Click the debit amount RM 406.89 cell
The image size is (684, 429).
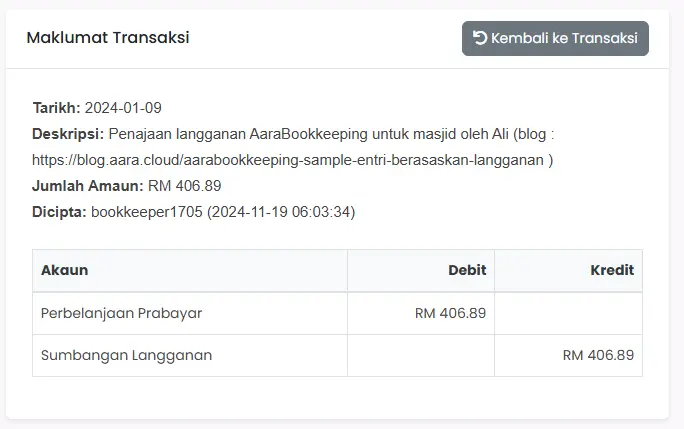tap(421, 313)
